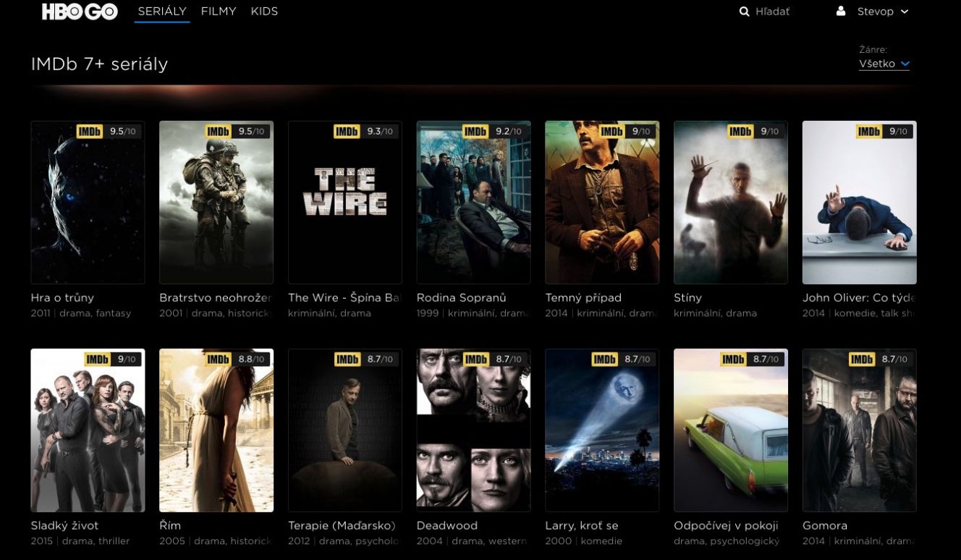
Task: Click the search magnifier icon
Action: [x=744, y=12]
